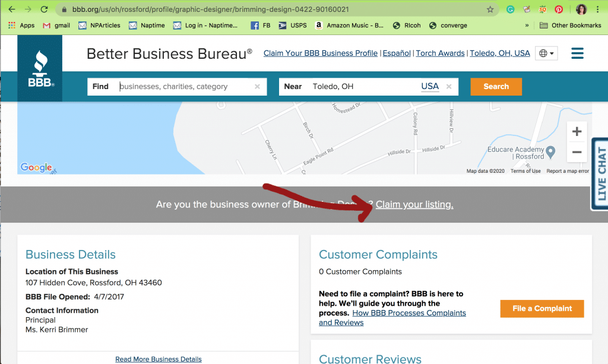Open the NPArticles bookmark
This screenshot has height=364, width=608.
pos(99,26)
